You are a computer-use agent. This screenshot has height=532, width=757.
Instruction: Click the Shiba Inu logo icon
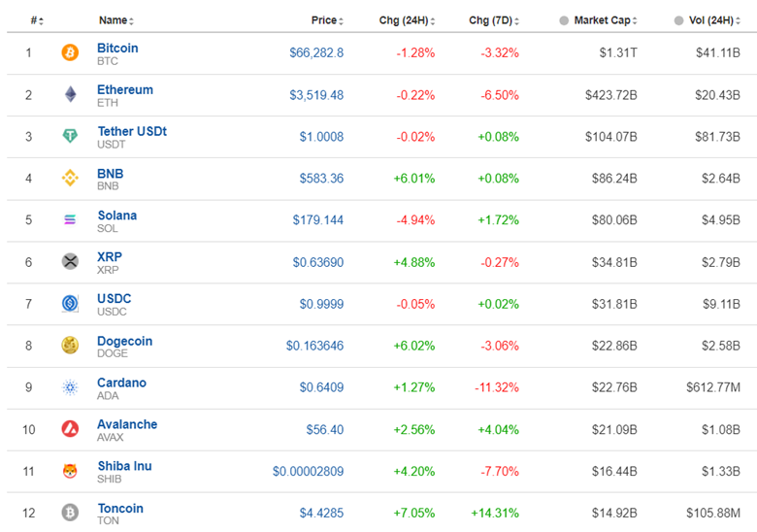[70, 470]
